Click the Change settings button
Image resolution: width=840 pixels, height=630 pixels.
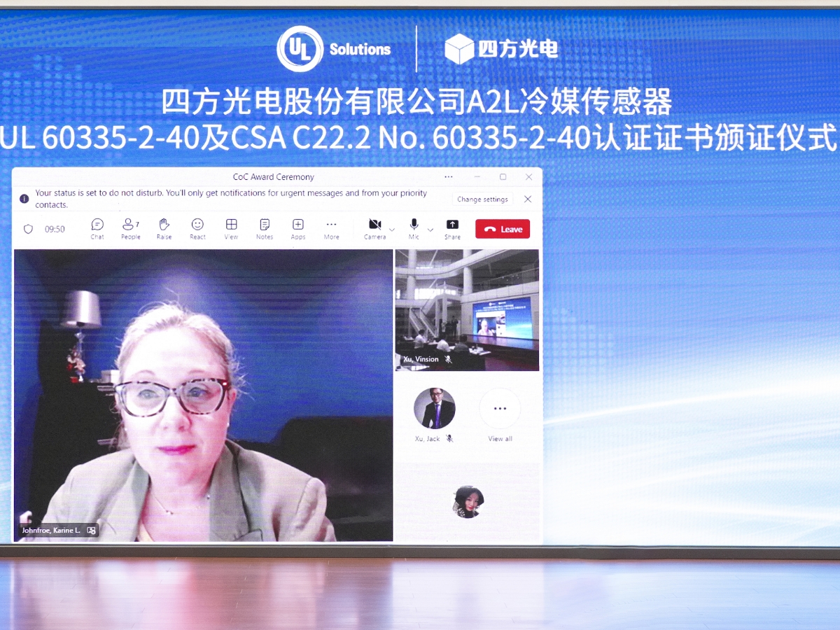(482, 199)
